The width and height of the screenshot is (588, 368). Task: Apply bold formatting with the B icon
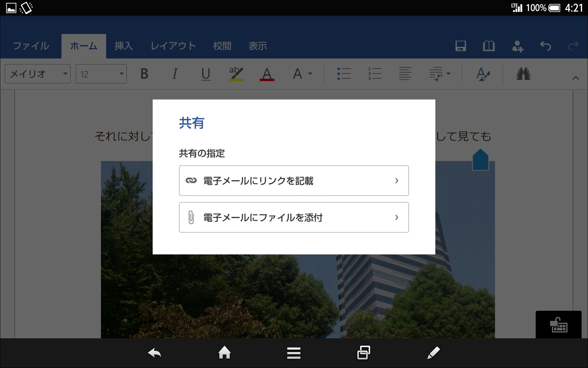click(x=144, y=74)
